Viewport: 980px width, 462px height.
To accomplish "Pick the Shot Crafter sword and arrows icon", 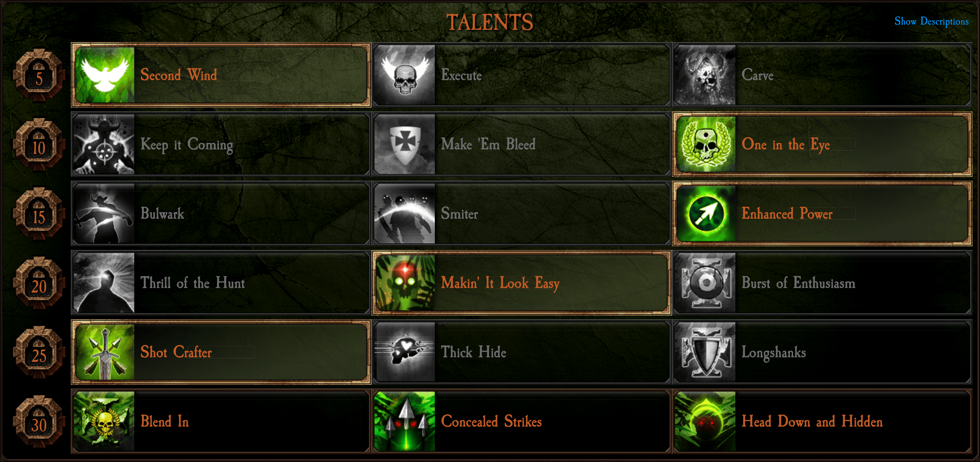I will (x=105, y=352).
